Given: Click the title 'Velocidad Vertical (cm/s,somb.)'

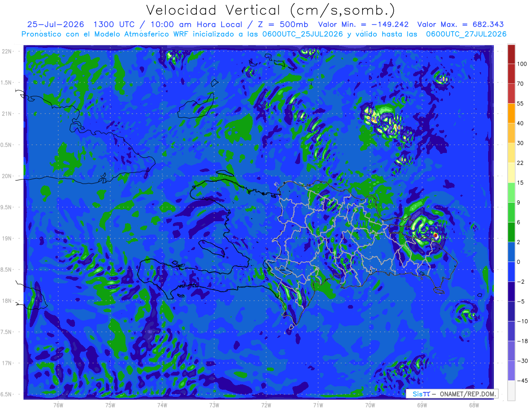Looking at the screenshot, I should [270, 10].
